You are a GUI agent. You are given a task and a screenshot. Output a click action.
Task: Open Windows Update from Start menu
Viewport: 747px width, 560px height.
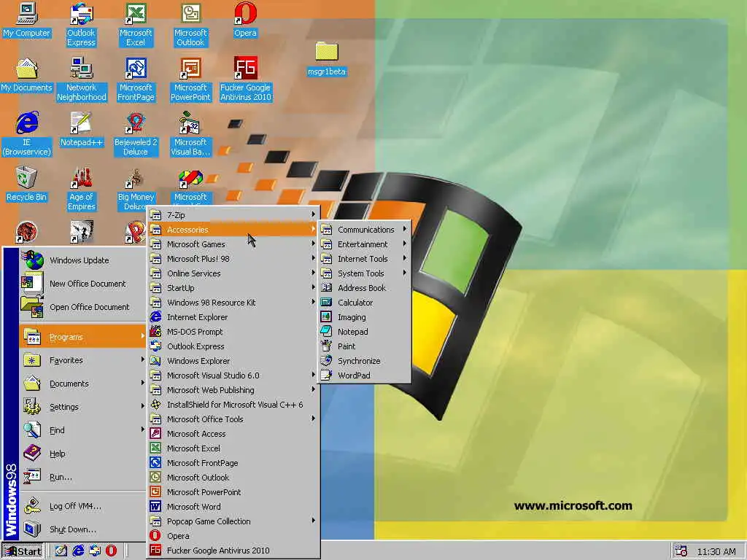pos(82,260)
